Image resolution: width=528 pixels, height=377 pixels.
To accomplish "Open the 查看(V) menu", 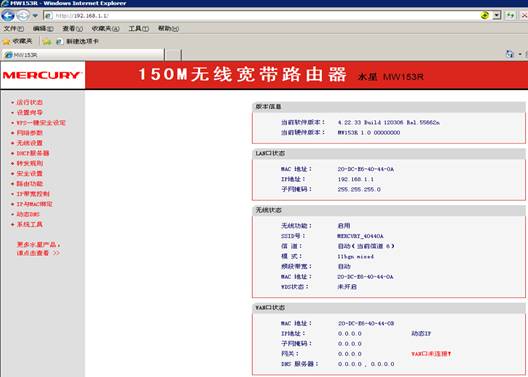I will coord(72,29).
